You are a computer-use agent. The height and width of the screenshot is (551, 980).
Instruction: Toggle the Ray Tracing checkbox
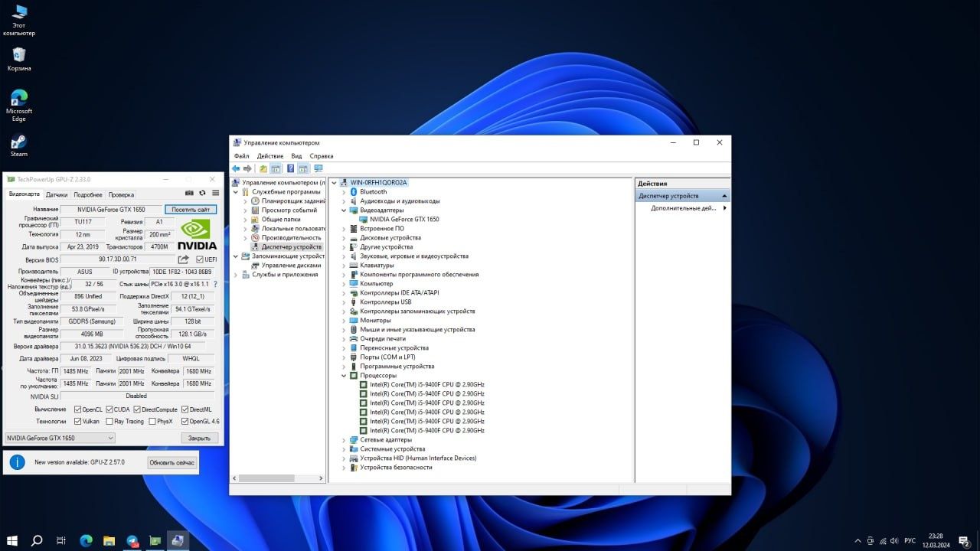point(109,421)
